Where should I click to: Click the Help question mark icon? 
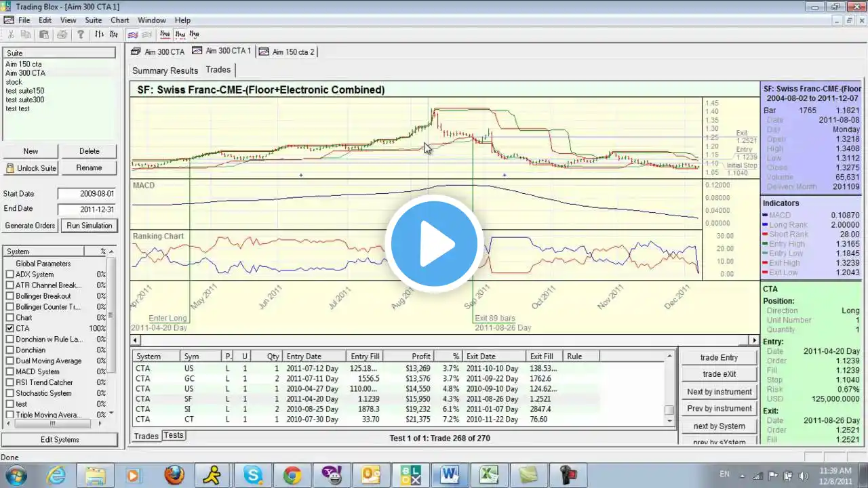(x=81, y=35)
